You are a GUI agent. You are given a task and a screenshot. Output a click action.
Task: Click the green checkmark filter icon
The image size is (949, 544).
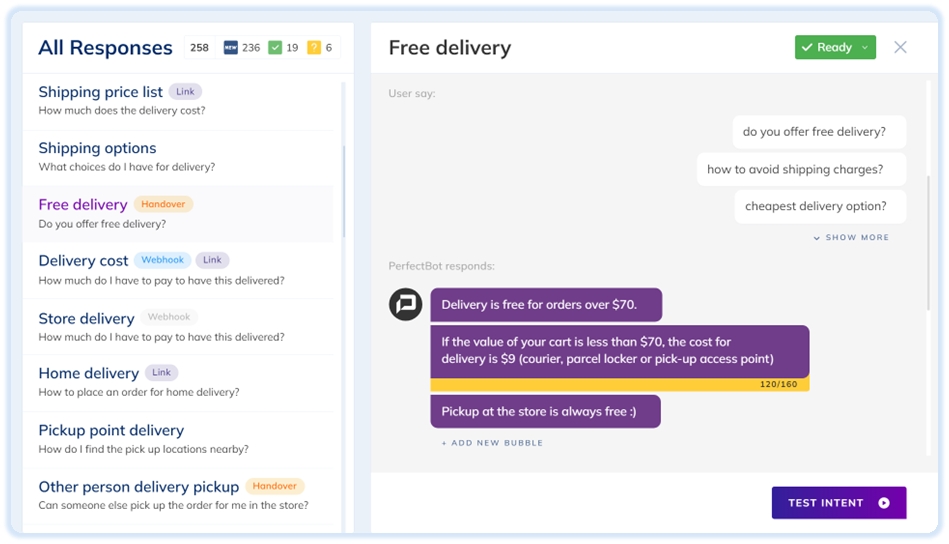[275, 48]
